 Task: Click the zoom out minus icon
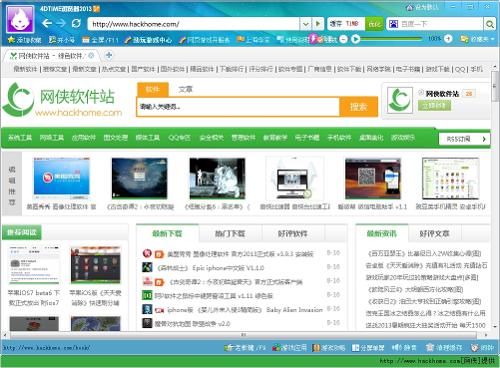[x=343, y=39]
